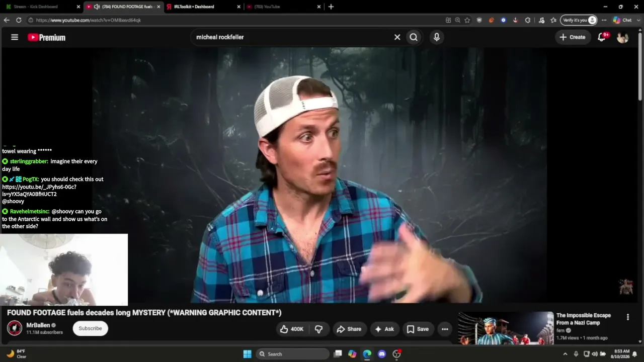Favorite this page with star icon
The image size is (644, 362).
tap(467, 20)
